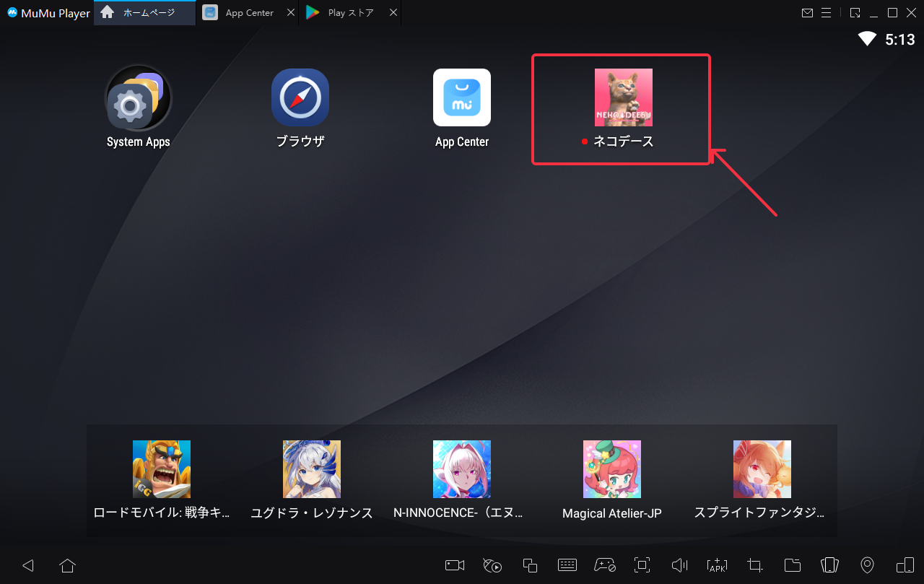The height and width of the screenshot is (584, 924).
Task: Open the multi-instance windows icon
Action: click(x=530, y=565)
